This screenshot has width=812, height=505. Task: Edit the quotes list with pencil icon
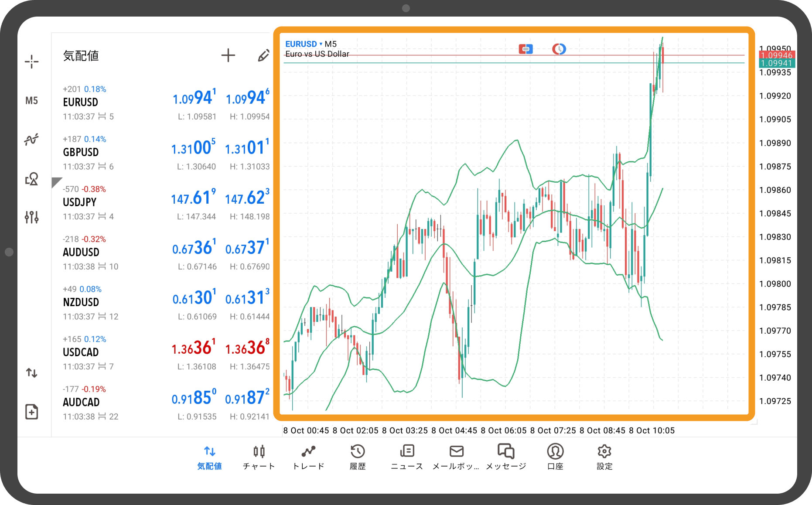click(x=263, y=55)
